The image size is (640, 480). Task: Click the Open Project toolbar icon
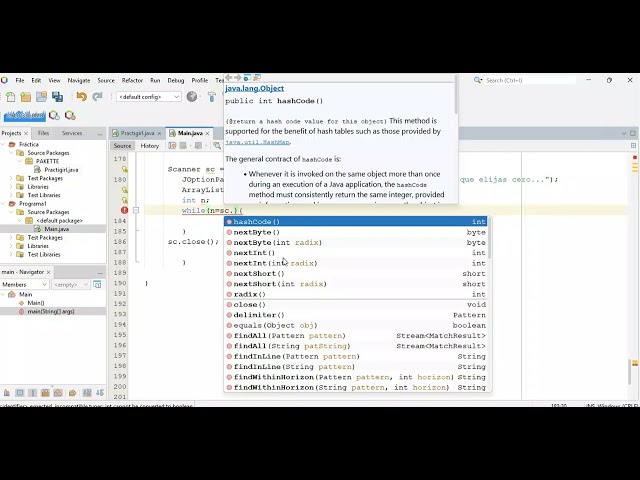(41, 97)
